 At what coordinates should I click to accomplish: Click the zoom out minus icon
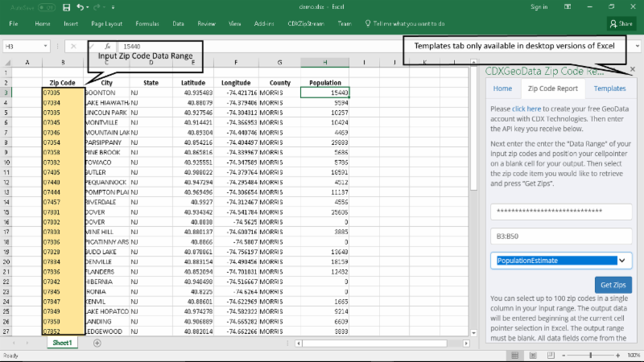564,356
